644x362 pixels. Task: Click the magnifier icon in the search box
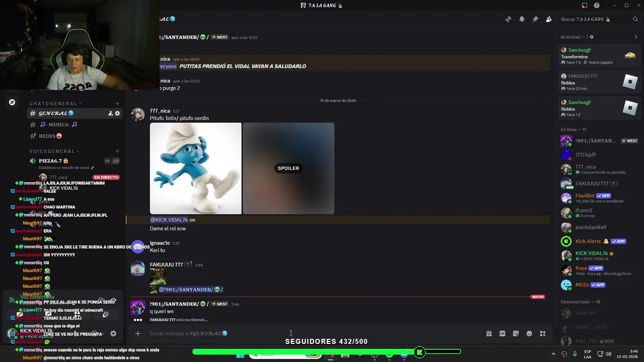(635, 19)
